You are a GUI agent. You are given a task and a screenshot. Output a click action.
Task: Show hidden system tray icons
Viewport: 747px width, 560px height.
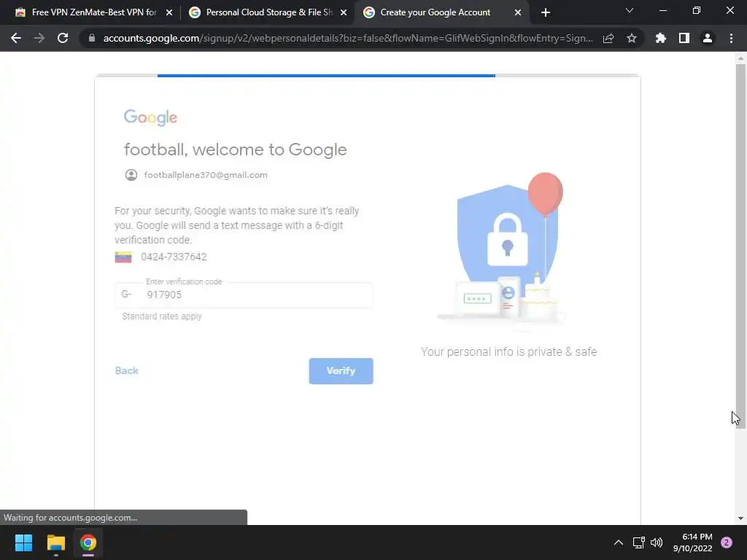pos(619,542)
